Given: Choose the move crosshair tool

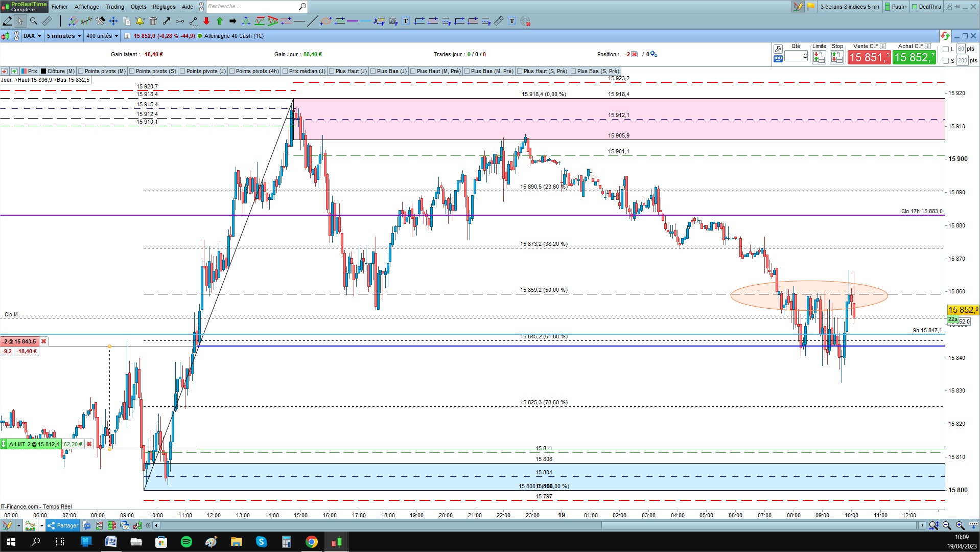Looking at the screenshot, I should 113,21.
